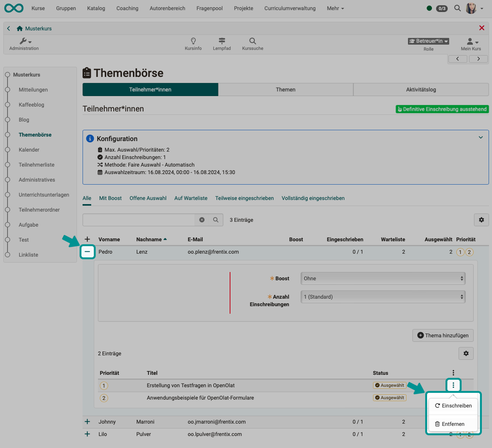Open the Mein Kurs person icon

click(469, 42)
